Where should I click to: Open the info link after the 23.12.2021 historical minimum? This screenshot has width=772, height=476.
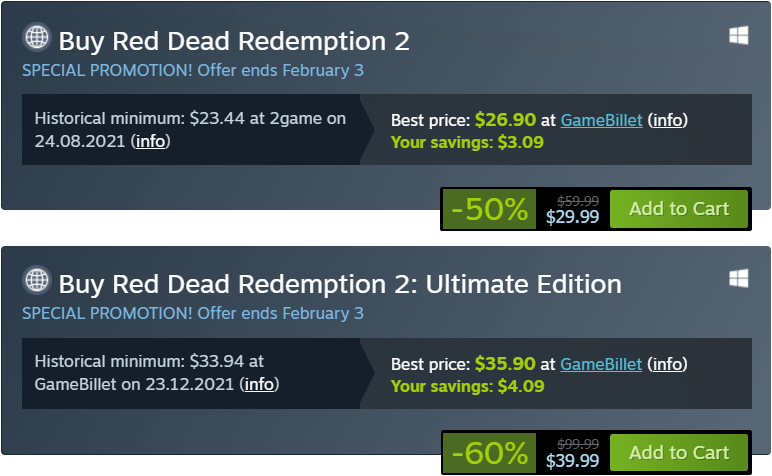pos(260,384)
